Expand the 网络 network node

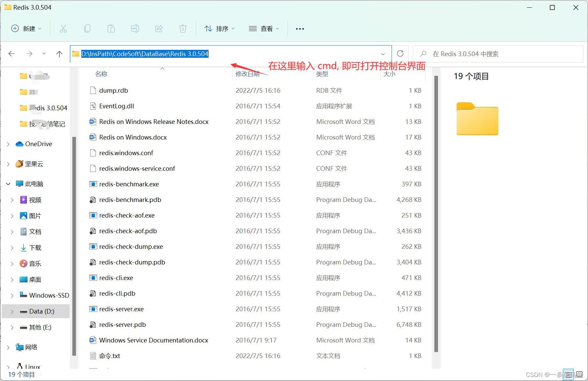pyautogui.click(x=8, y=347)
